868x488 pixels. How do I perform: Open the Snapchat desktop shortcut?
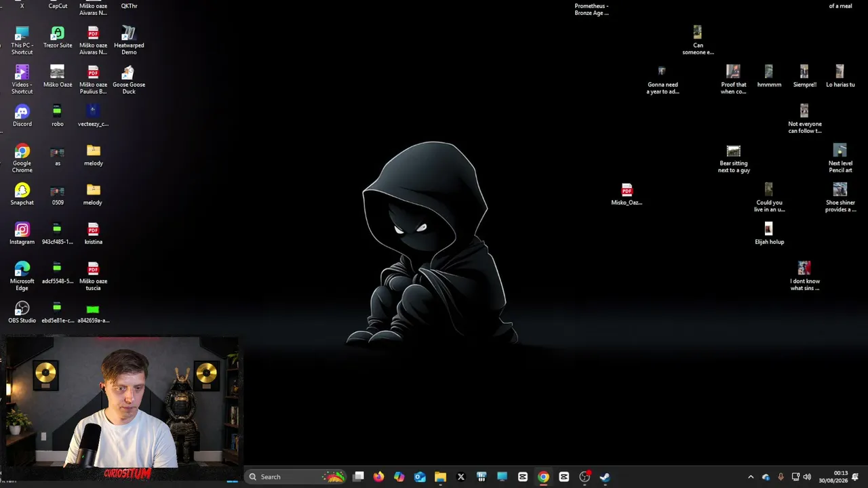(22, 195)
